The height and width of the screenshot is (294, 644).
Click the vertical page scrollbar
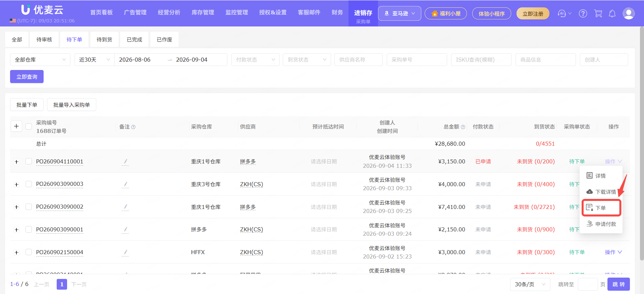click(642, 144)
